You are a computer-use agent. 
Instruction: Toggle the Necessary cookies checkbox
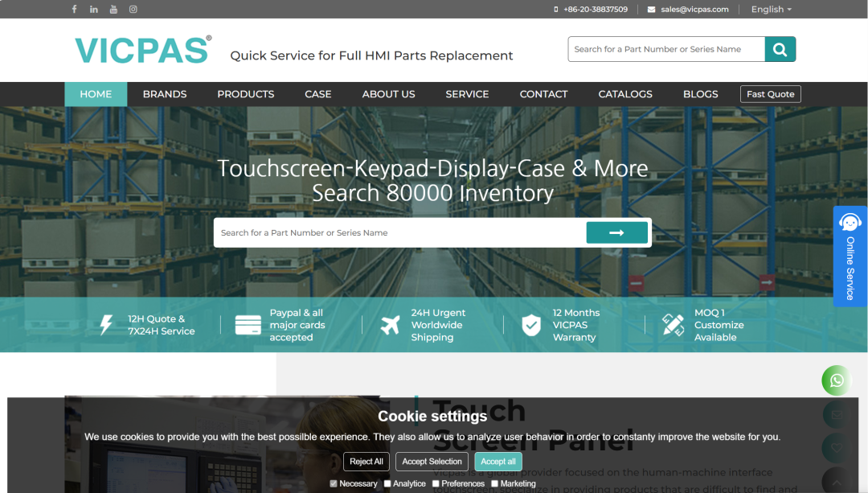click(x=334, y=483)
